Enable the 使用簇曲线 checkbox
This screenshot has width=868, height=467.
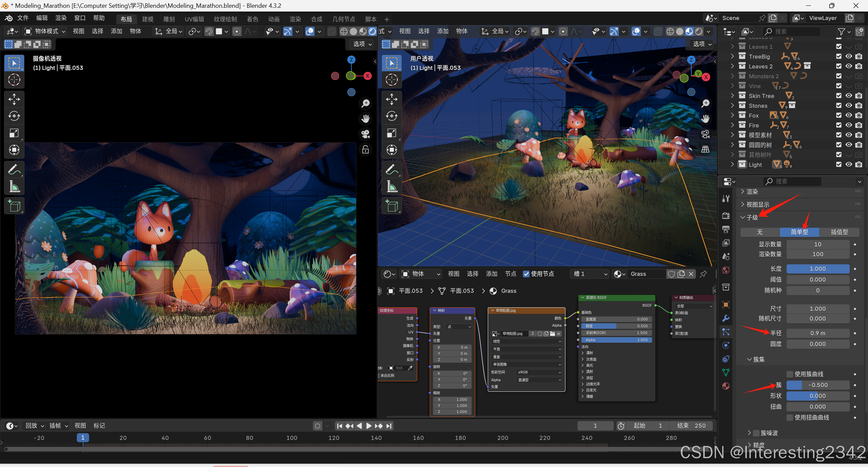[790, 374]
